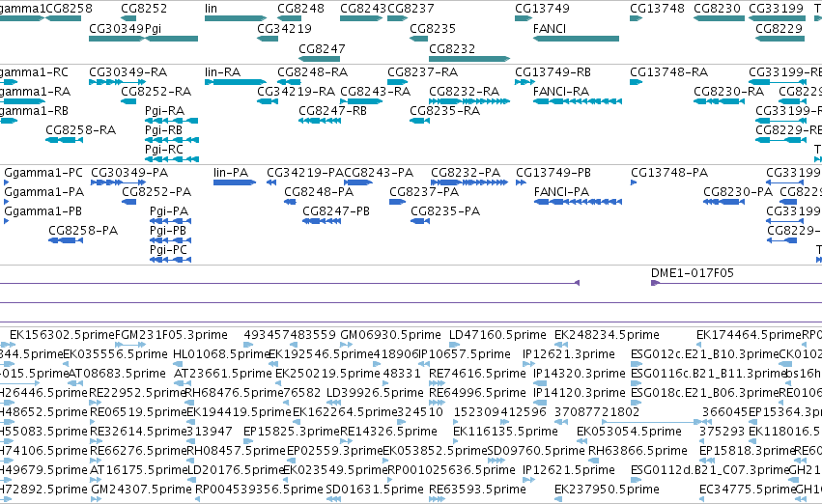Select the CG8232-RA transcript glyph
The image size is (822, 504).
(x=469, y=101)
